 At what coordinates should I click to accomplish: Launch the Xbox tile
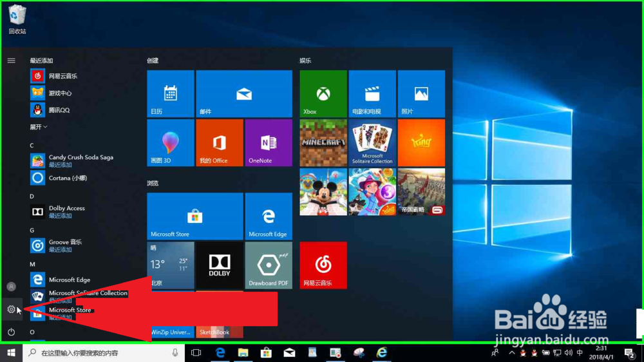click(323, 93)
